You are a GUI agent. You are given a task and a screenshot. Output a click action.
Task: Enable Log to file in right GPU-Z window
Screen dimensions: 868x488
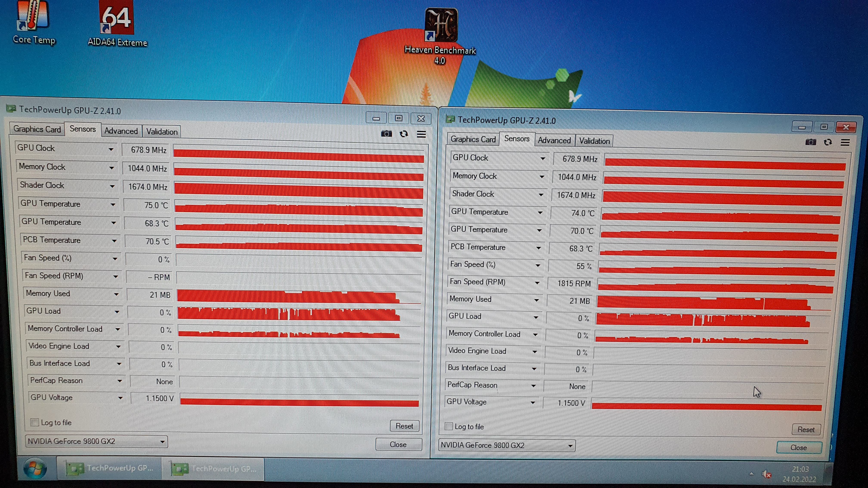448,426
